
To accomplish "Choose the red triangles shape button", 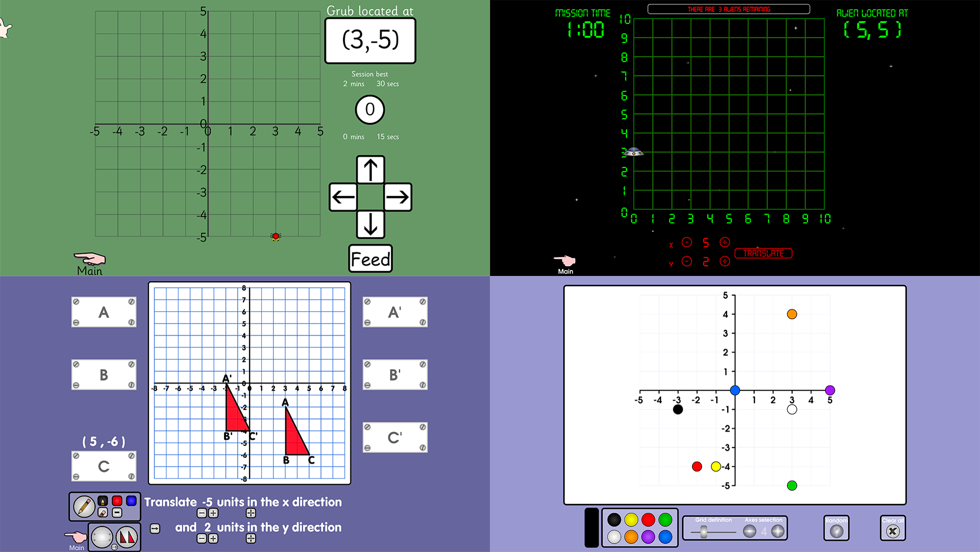I will pyautogui.click(x=127, y=537).
